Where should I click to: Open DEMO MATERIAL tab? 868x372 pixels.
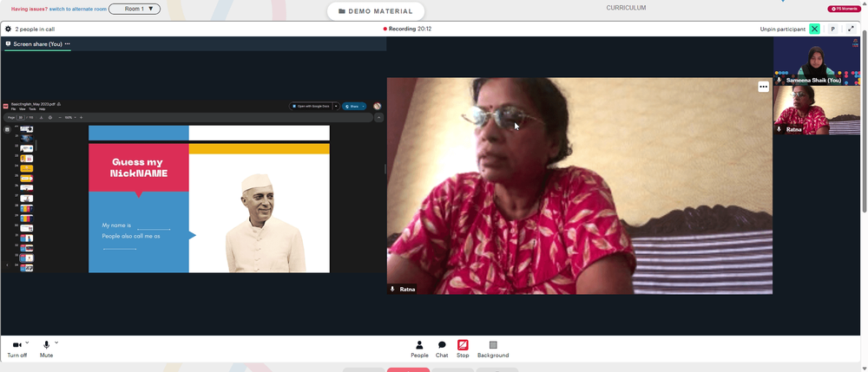[376, 11]
